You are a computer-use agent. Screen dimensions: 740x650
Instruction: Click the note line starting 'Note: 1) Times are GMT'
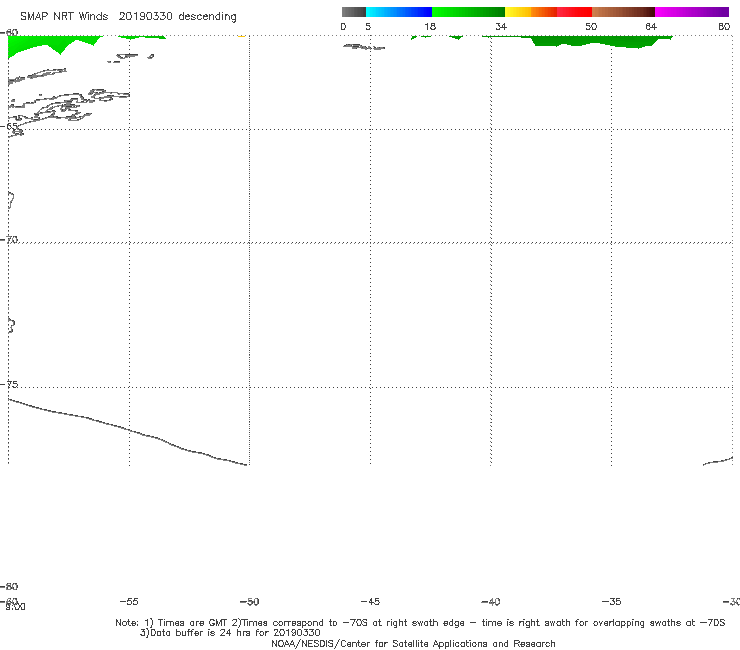[x=420, y=623]
